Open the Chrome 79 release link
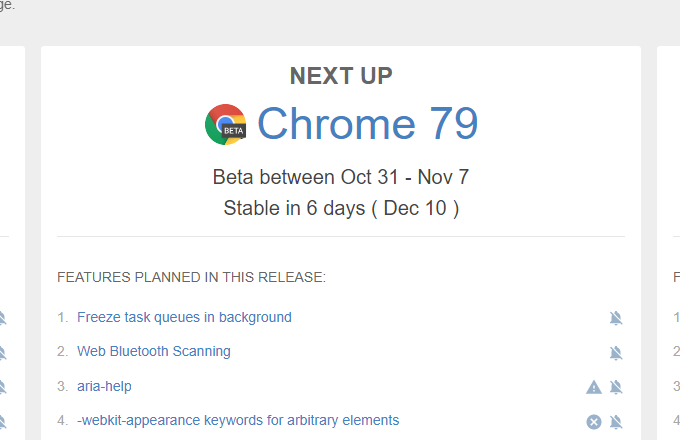Image resolution: width=680 pixels, height=440 pixels. [x=367, y=124]
